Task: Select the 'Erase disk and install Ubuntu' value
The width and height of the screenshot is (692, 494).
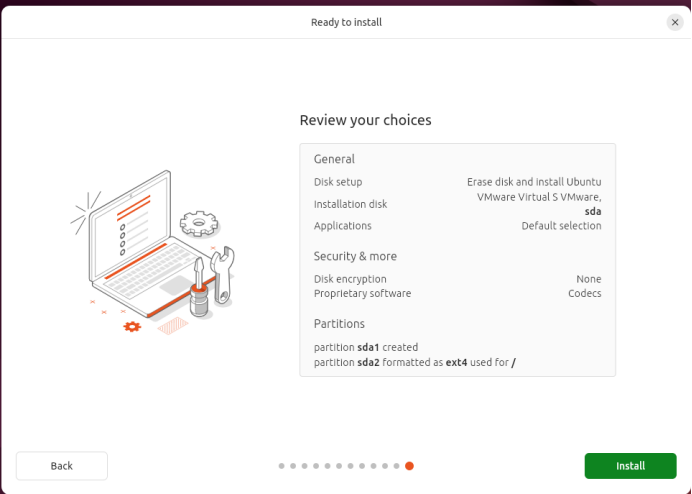Action: tap(534, 182)
